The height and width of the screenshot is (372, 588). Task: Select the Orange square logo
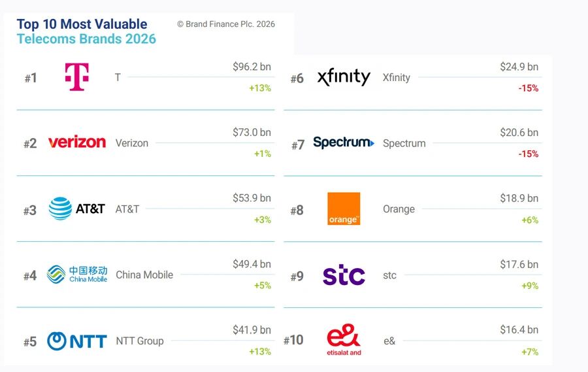(x=344, y=209)
